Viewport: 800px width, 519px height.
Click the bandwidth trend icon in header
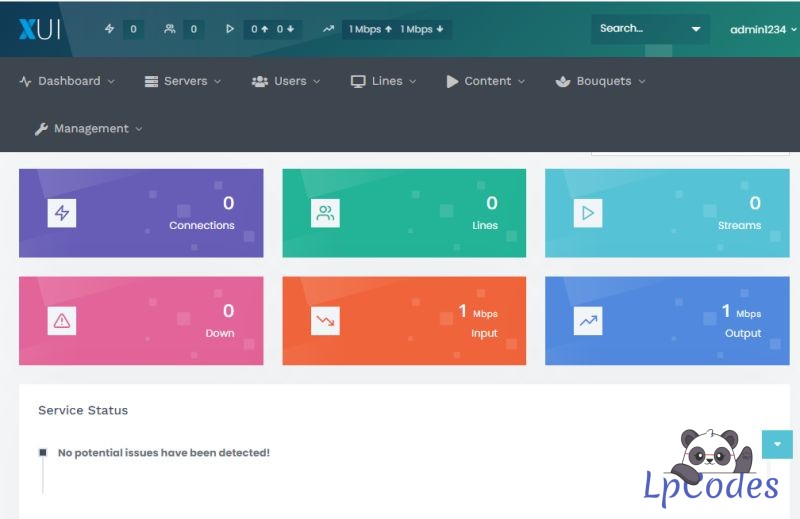[328, 29]
